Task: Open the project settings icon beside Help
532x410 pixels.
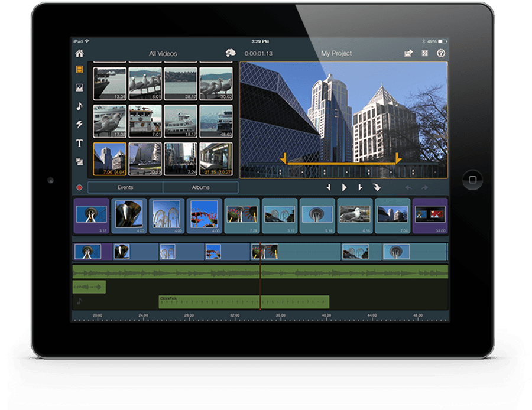Action: [x=424, y=53]
